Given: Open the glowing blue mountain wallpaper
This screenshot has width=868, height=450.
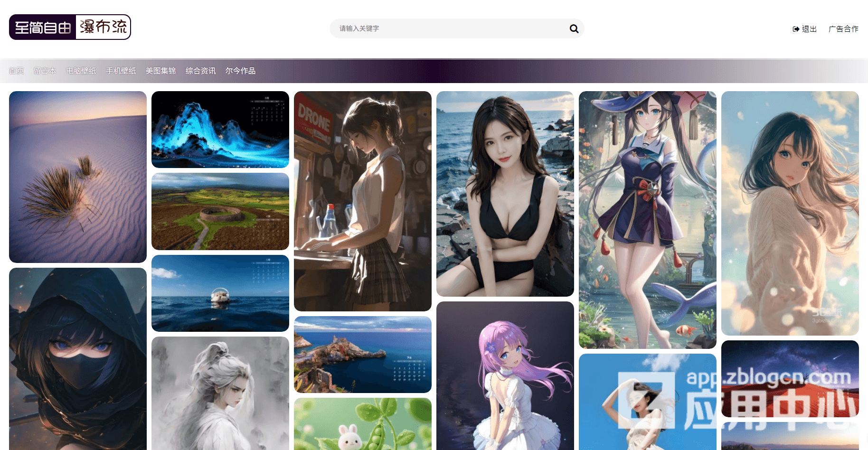Looking at the screenshot, I should [x=220, y=129].
